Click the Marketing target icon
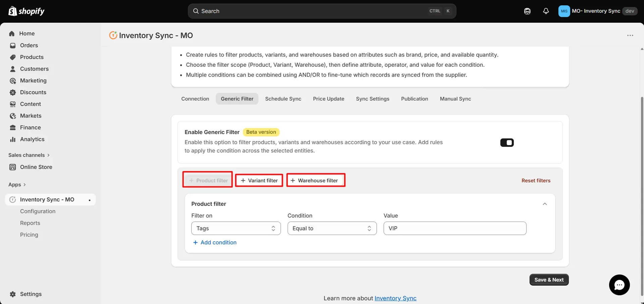This screenshot has width=644, height=304. (13, 80)
